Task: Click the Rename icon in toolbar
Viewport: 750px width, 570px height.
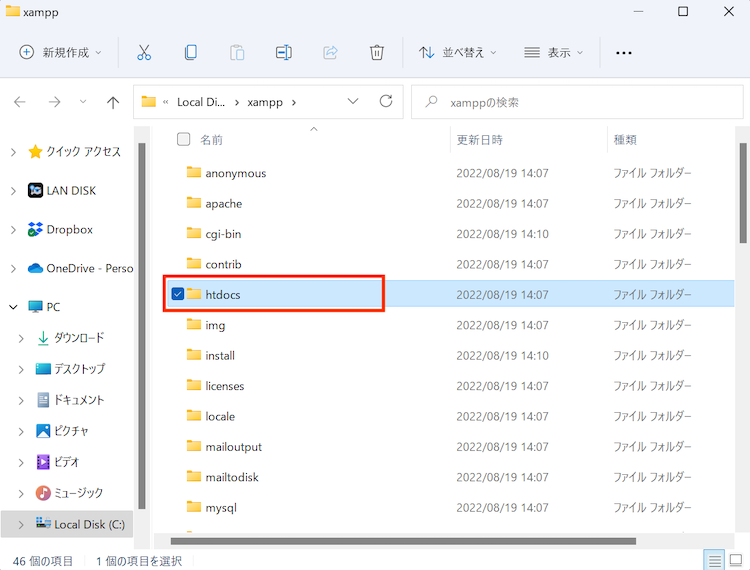Action: [x=284, y=52]
